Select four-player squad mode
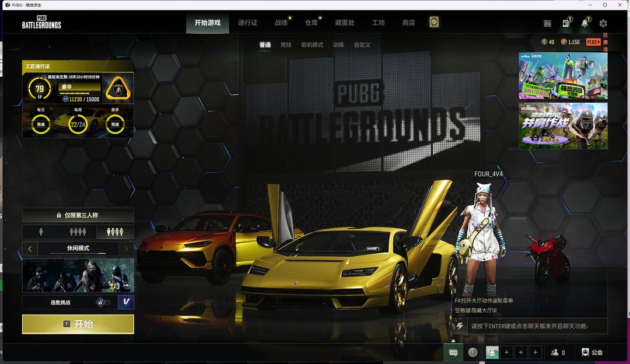Screen dimensions: 630x364 click(78, 232)
